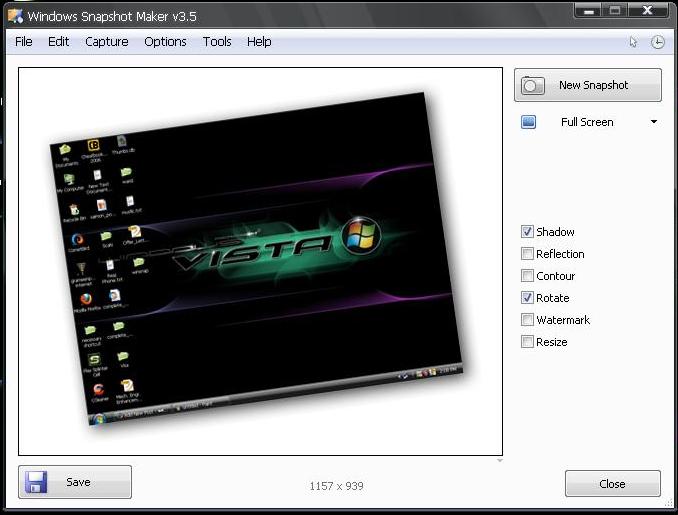Close the window with the X button

[647, 11]
